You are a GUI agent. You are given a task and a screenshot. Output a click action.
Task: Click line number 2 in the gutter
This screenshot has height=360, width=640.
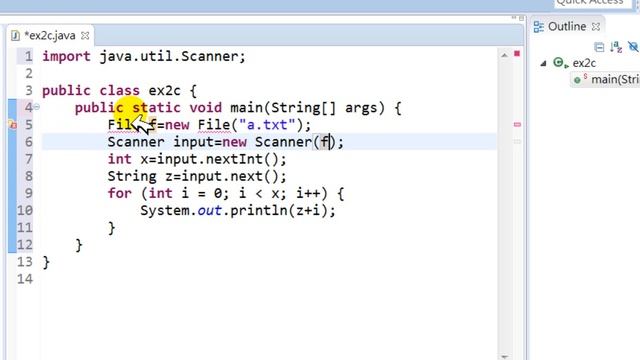pyautogui.click(x=29, y=73)
